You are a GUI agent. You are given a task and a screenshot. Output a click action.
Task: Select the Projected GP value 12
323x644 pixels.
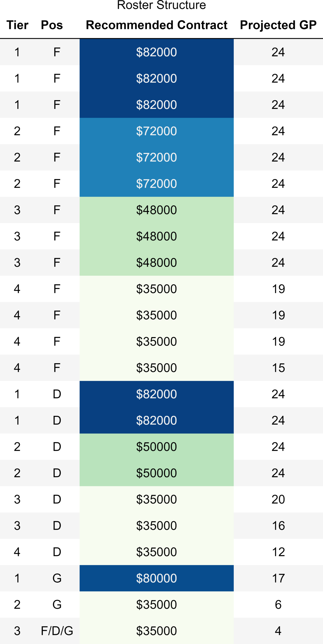click(278, 552)
